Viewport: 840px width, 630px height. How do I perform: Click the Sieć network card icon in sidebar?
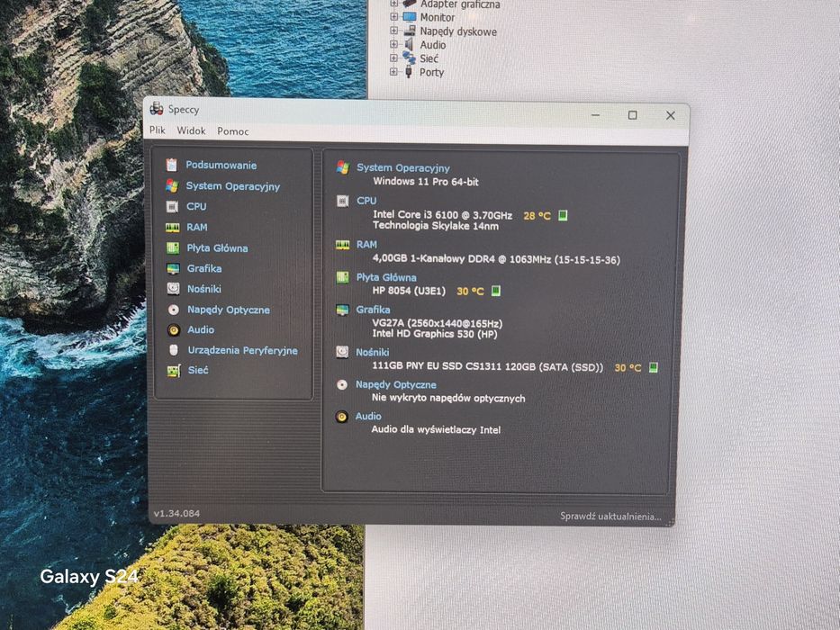point(174,371)
